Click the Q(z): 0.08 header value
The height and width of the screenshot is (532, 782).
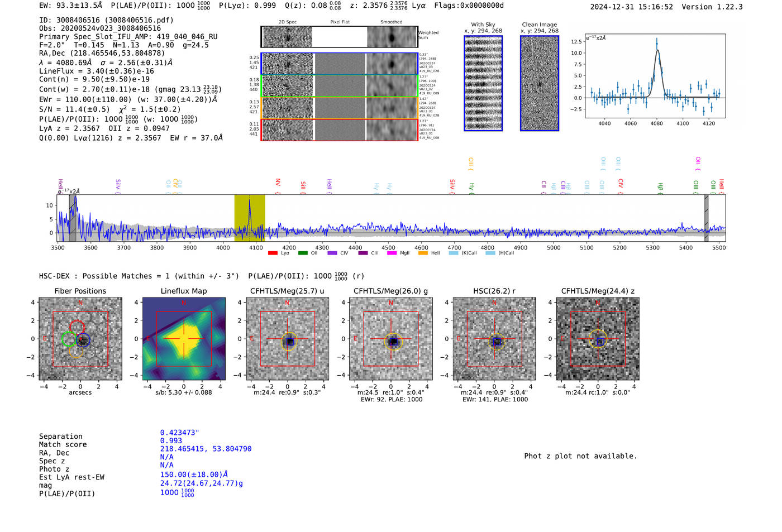pos(313,6)
